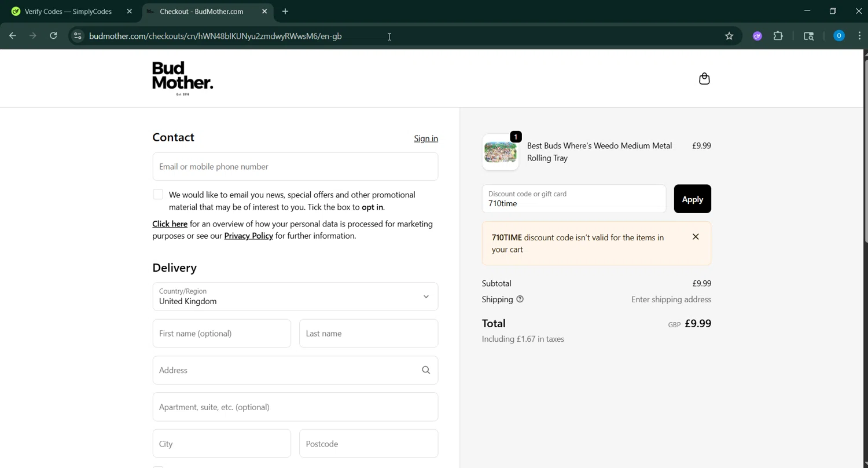Focus the Address field

295,370
